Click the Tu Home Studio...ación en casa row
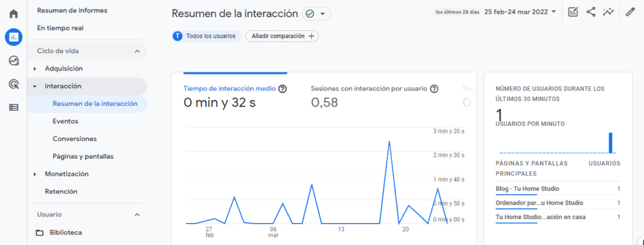 558,217
